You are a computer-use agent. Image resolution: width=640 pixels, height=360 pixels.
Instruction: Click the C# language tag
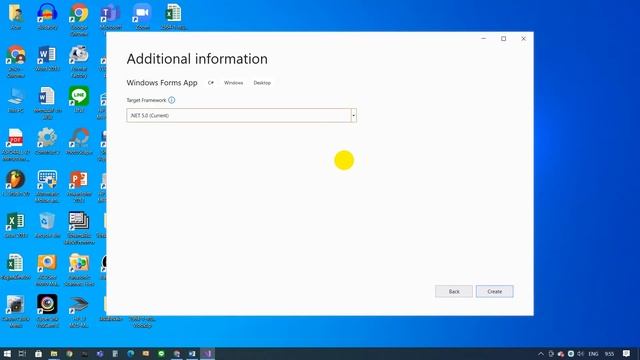211,83
